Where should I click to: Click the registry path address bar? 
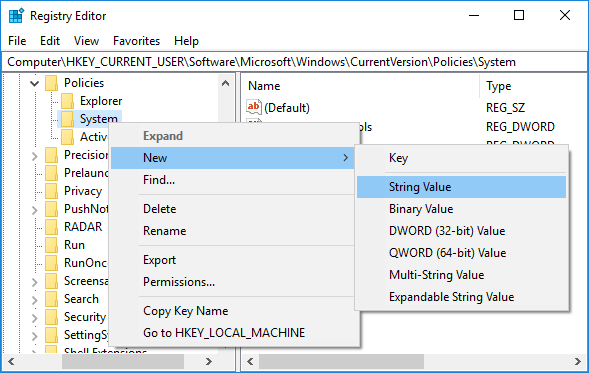point(294,62)
